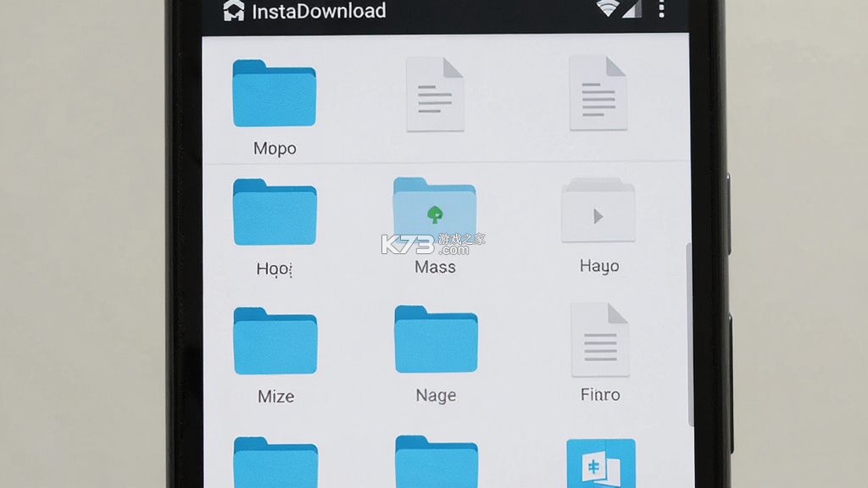Tap the "Mass" label
The height and width of the screenshot is (488, 868).
click(x=435, y=267)
